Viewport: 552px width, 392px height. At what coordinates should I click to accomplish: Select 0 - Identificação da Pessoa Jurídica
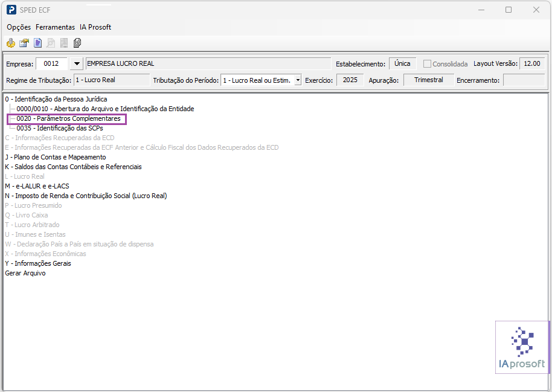coord(56,99)
